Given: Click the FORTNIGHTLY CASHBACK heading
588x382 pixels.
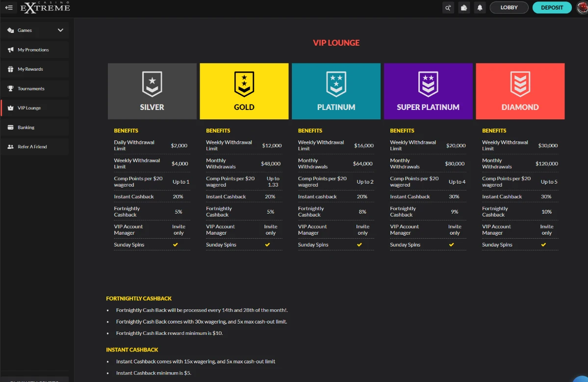Looking at the screenshot, I should coord(139,299).
